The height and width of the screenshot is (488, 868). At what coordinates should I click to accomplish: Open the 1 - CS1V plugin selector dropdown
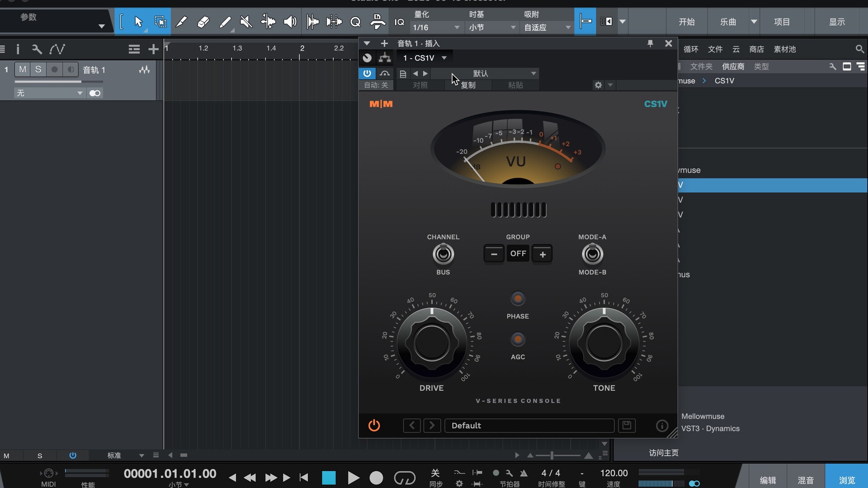[425, 58]
